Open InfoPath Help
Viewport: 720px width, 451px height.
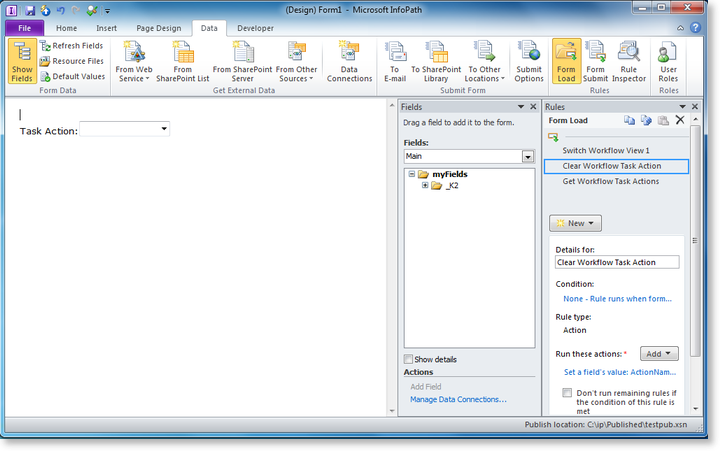tap(696, 28)
